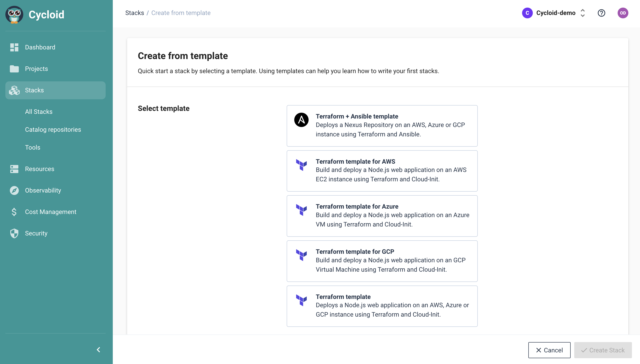Click the Cycloid owl logo
The width and height of the screenshot is (640, 364).
pos(14,15)
